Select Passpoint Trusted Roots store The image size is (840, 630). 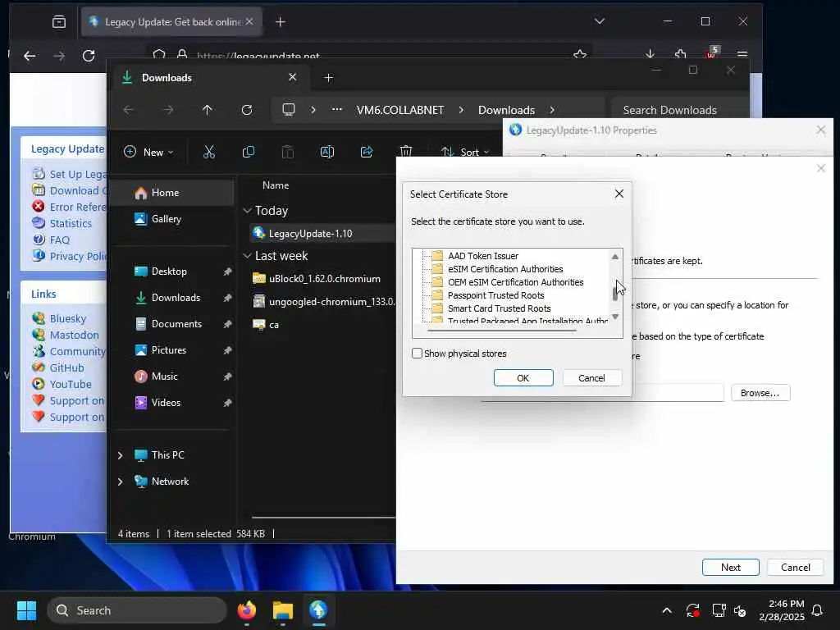(x=495, y=295)
